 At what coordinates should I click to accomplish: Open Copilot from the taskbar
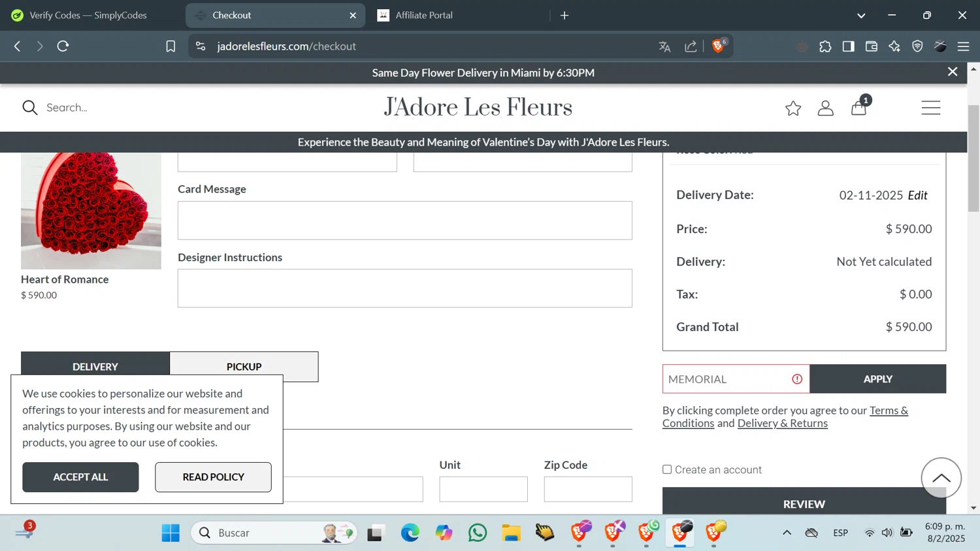pyautogui.click(x=444, y=533)
